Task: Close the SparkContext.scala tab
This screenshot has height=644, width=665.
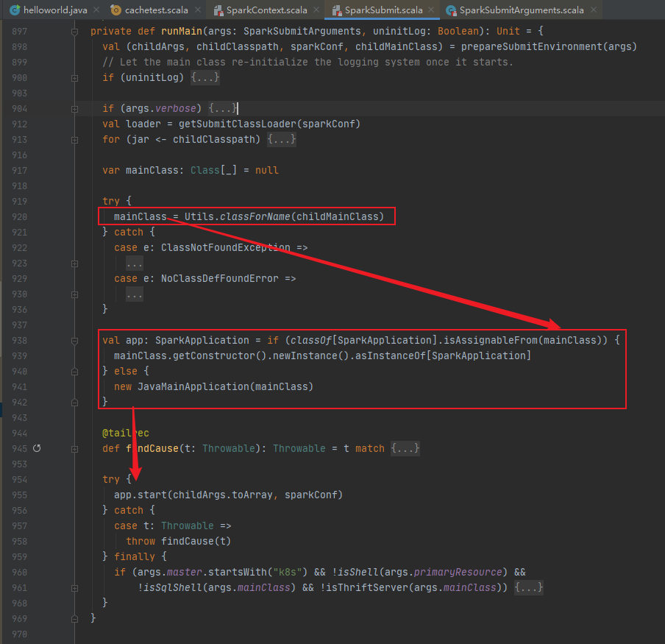Action: 316,10
